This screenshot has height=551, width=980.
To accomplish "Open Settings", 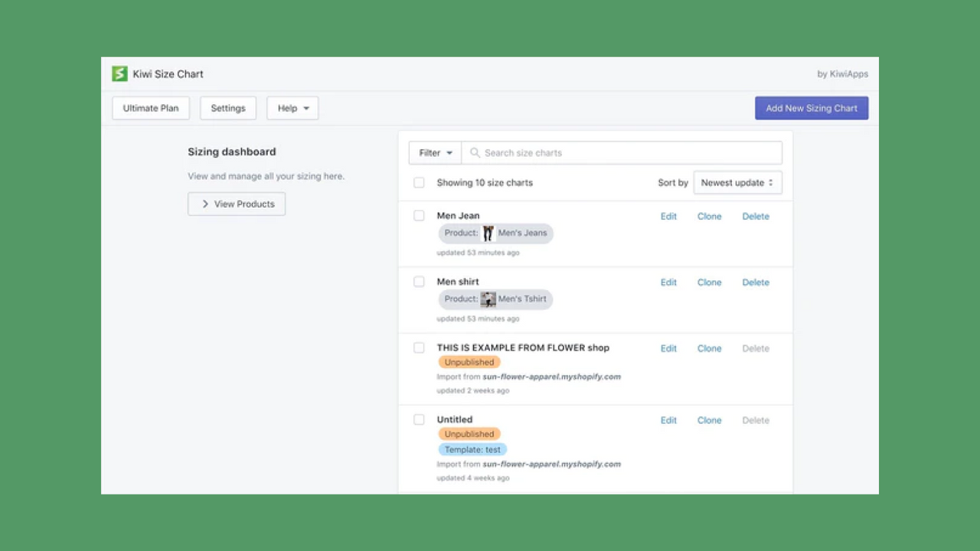I will click(228, 108).
